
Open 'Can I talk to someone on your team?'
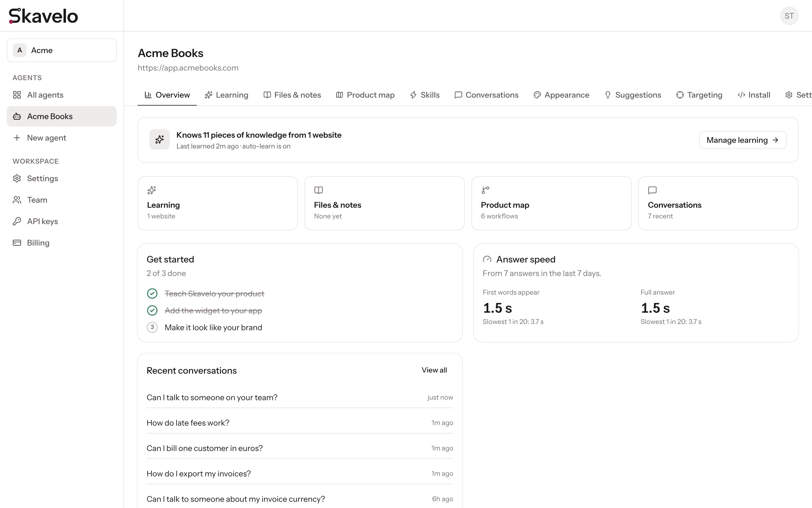tap(300, 397)
